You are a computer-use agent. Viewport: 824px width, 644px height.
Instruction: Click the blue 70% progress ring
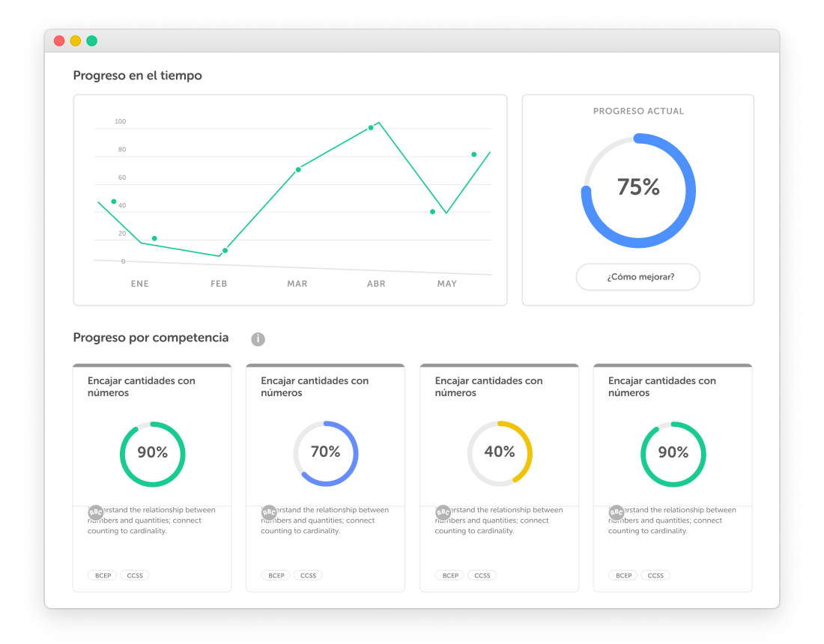pyautogui.click(x=326, y=453)
